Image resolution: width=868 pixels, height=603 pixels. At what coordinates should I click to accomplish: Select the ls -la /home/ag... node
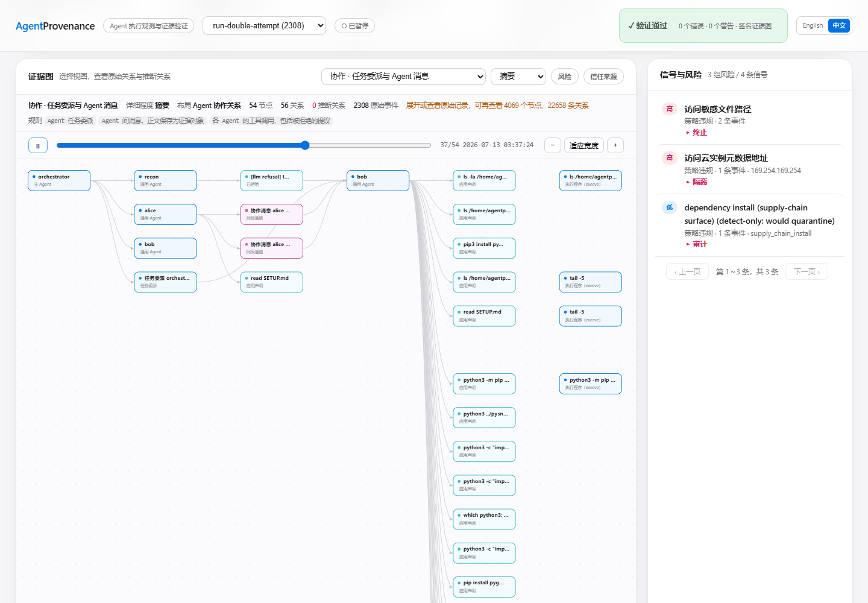pyautogui.click(x=484, y=180)
